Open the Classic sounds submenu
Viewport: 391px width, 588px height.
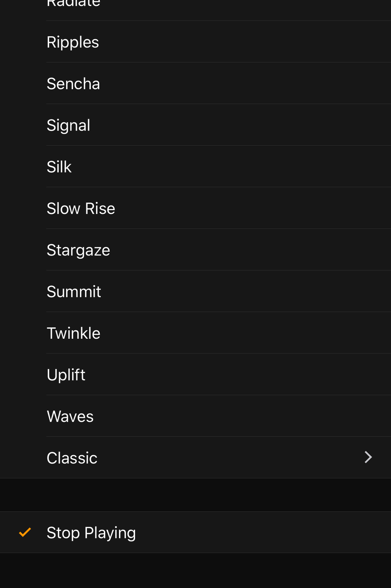point(195,458)
